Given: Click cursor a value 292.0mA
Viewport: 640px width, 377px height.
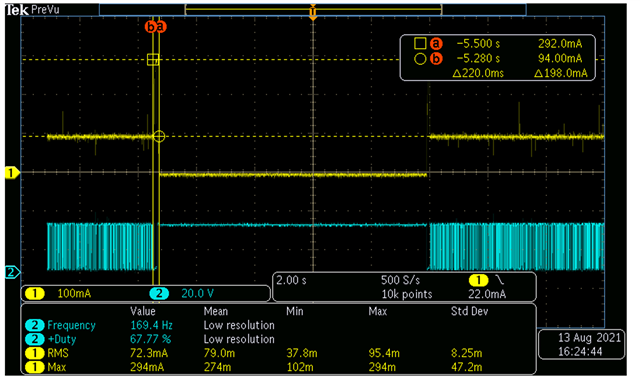Looking at the screenshot, I should 560,44.
